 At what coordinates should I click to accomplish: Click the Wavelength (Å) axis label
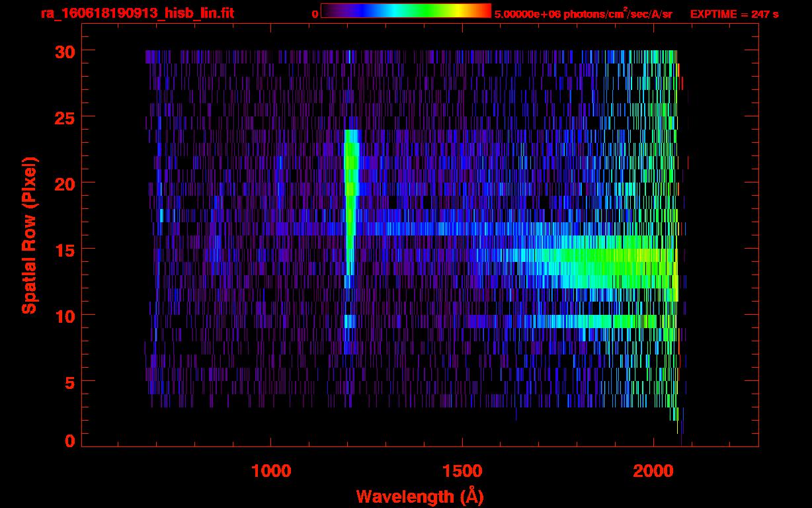click(x=419, y=496)
